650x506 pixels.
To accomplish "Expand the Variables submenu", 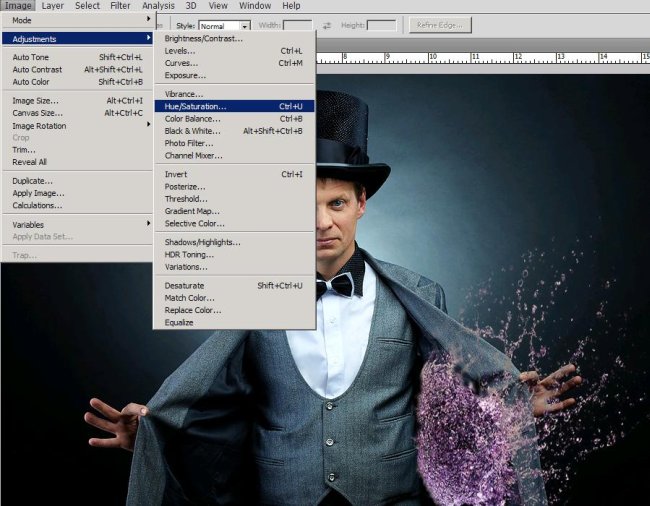I will 78,225.
